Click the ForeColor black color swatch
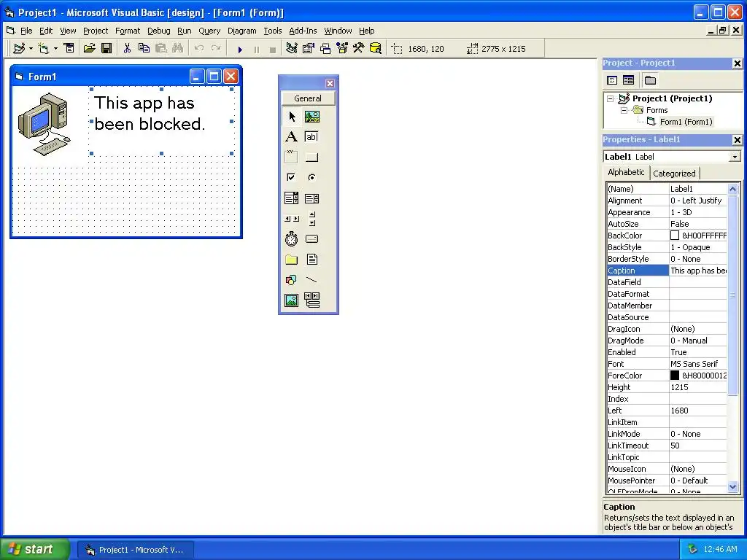 point(675,376)
